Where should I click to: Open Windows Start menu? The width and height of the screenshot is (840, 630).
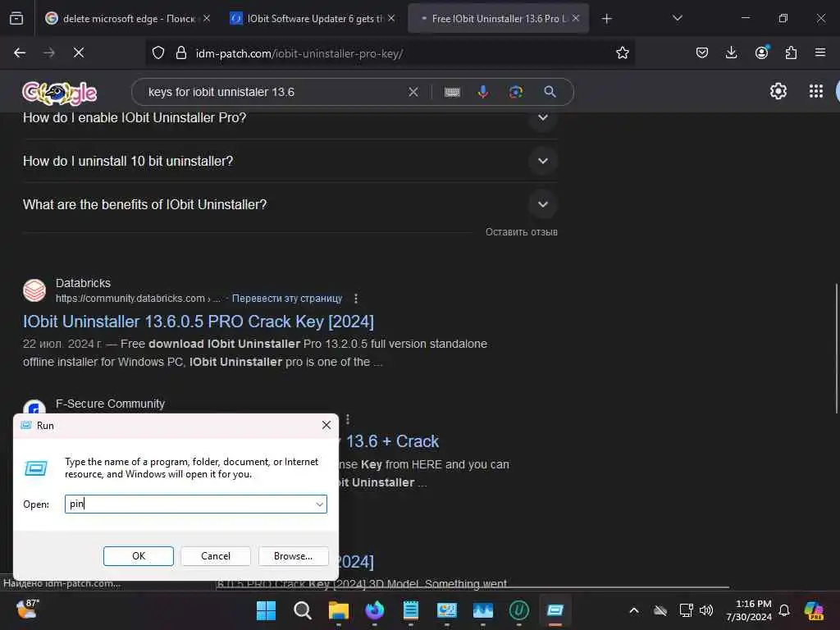click(266, 610)
